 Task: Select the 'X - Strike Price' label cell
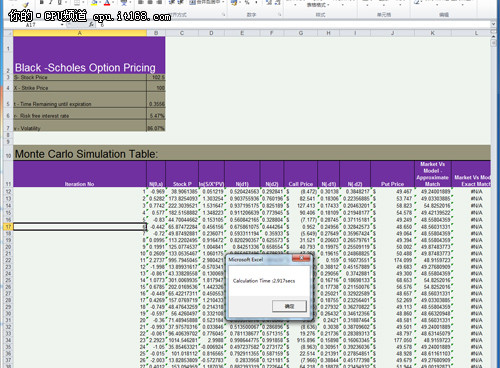coord(80,86)
